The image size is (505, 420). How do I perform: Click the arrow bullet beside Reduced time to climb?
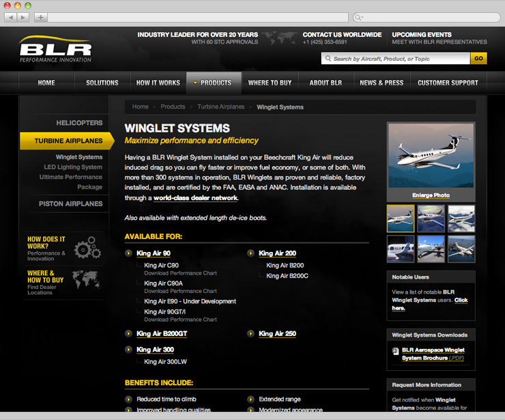[x=128, y=400]
